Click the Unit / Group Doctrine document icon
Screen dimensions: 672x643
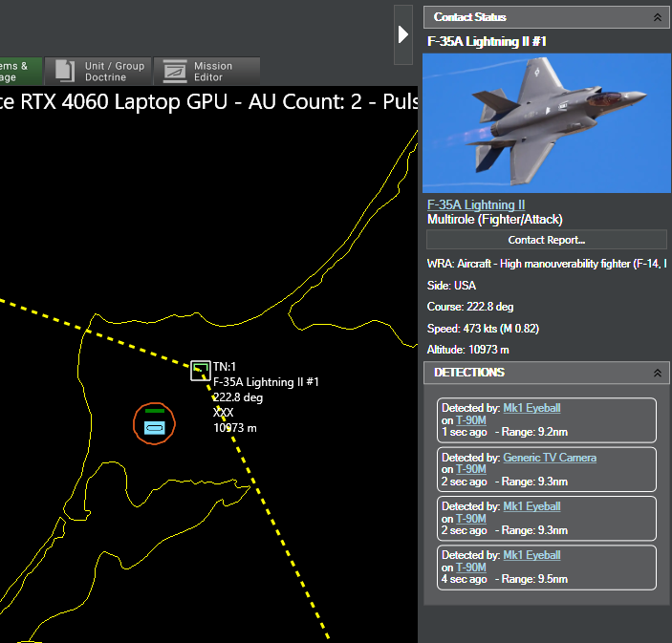tap(65, 71)
